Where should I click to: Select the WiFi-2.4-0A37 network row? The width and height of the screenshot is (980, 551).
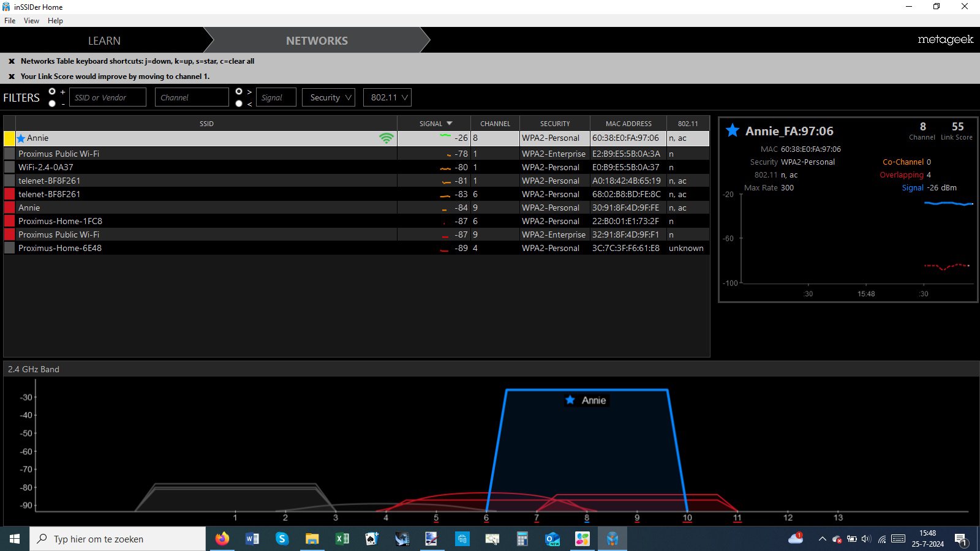356,167
